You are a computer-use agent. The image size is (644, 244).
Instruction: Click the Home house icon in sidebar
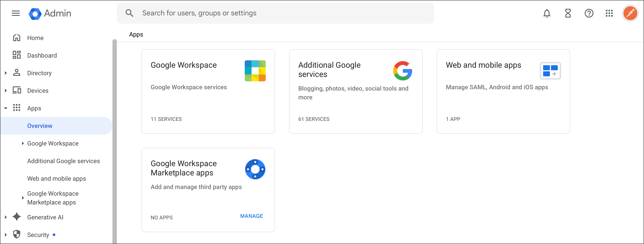pyautogui.click(x=16, y=38)
